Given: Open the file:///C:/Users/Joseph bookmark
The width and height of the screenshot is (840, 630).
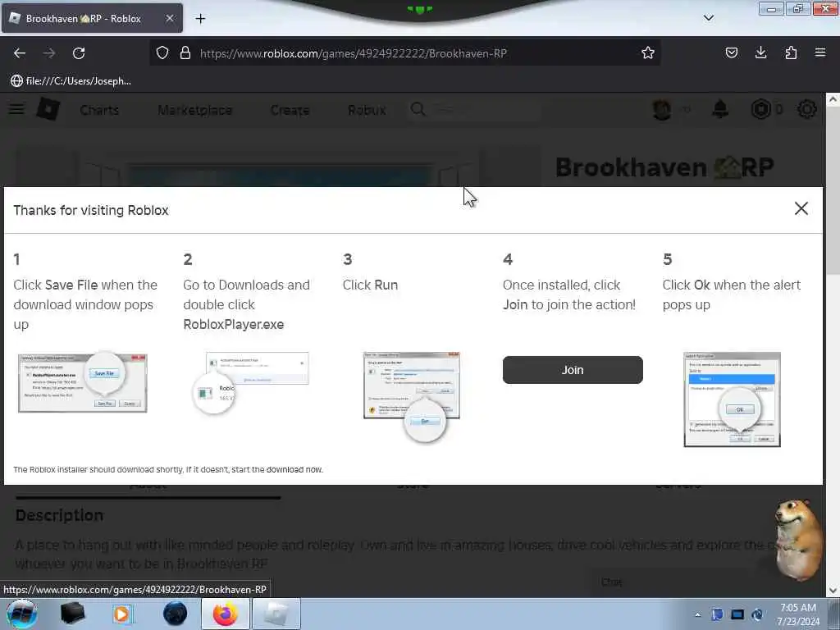Looking at the screenshot, I should [x=71, y=81].
